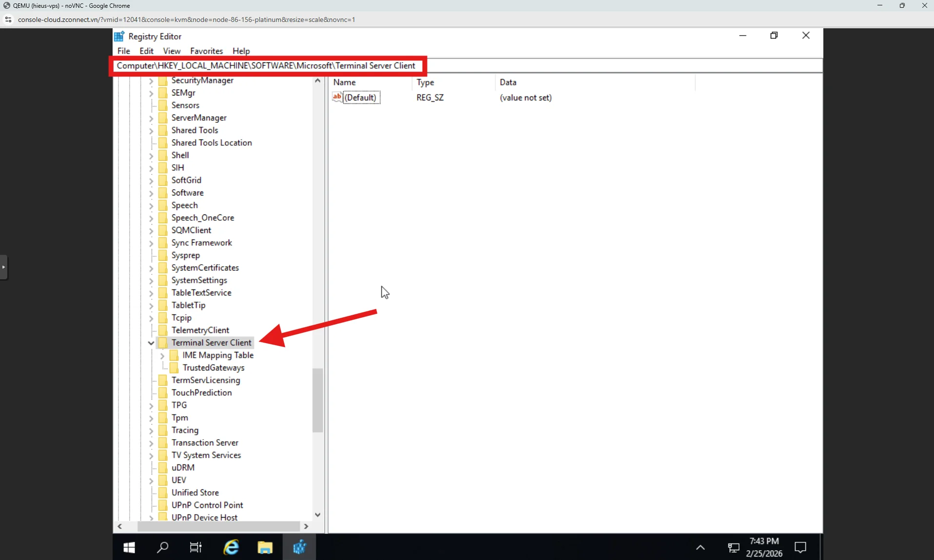The width and height of the screenshot is (934, 560).
Task: Select the Shared Tools Location key
Action: click(212, 143)
